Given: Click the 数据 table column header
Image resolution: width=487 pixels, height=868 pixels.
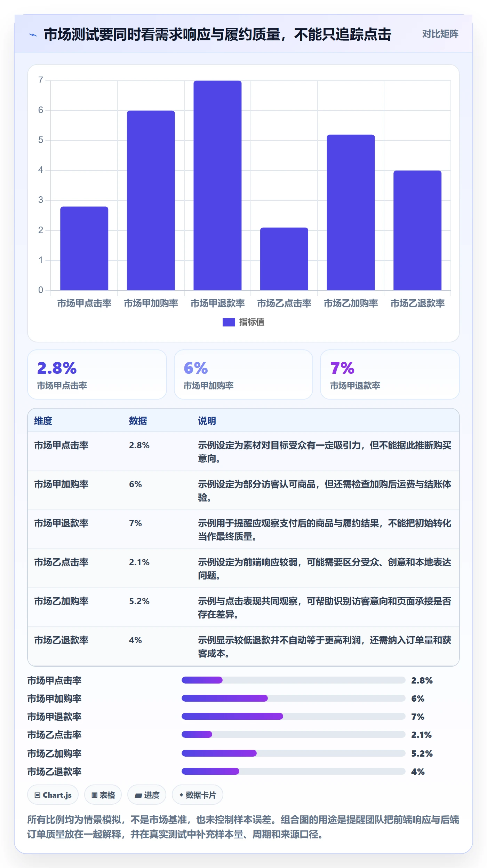Looking at the screenshot, I should click(x=138, y=421).
